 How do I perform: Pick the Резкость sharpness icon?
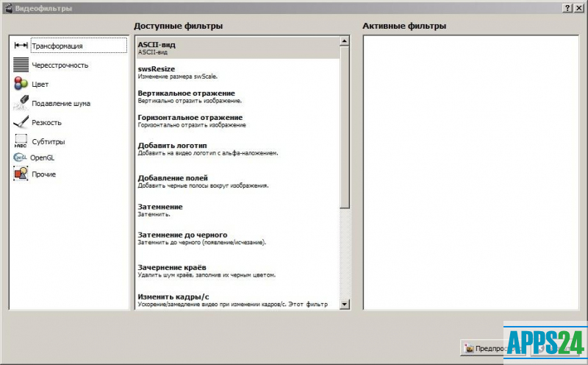(21, 122)
